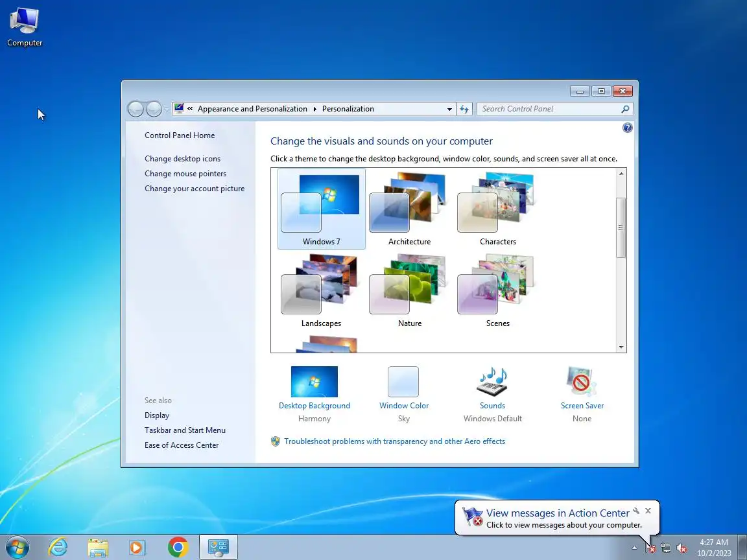This screenshot has height=560, width=747.
Task: Open Taskbar and Start Menu link
Action: 185,430
